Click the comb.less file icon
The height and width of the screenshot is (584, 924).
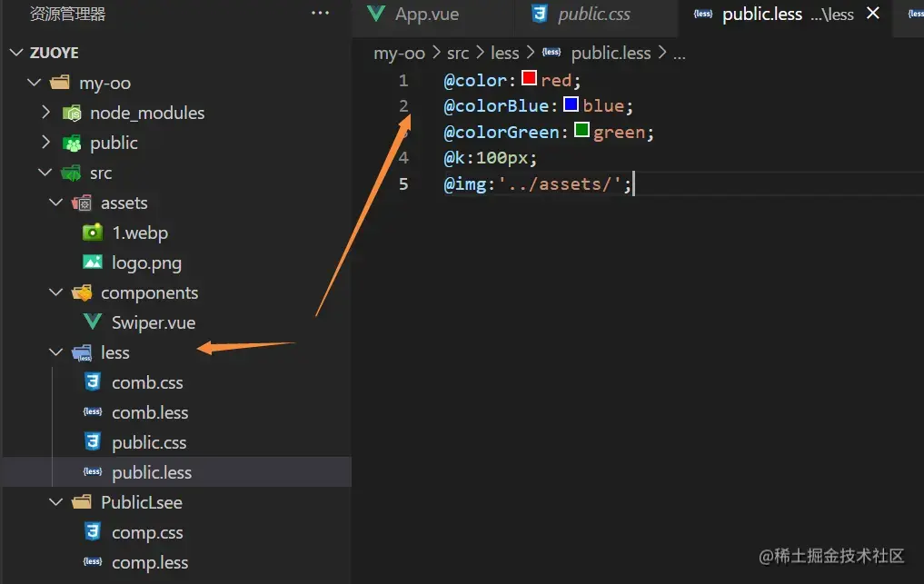click(x=93, y=412)
